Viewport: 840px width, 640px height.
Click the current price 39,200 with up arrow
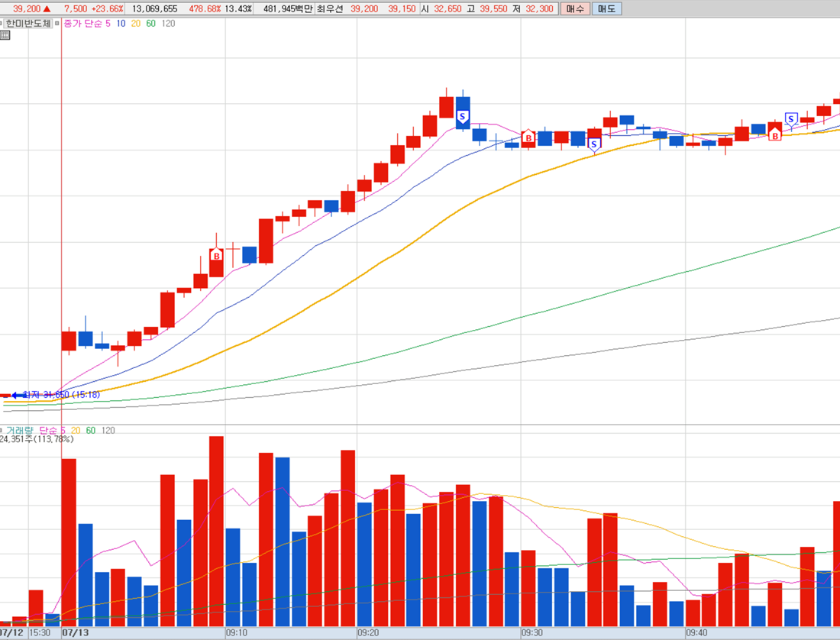[31, 8]
